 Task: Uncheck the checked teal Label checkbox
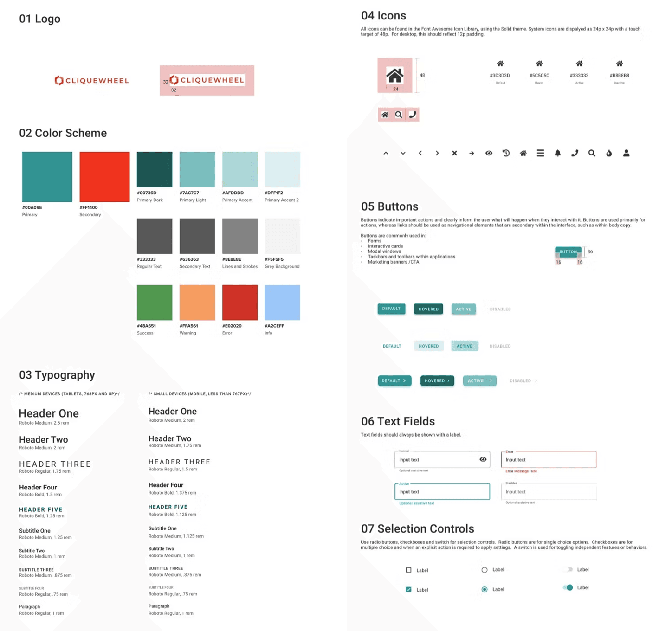408,590
